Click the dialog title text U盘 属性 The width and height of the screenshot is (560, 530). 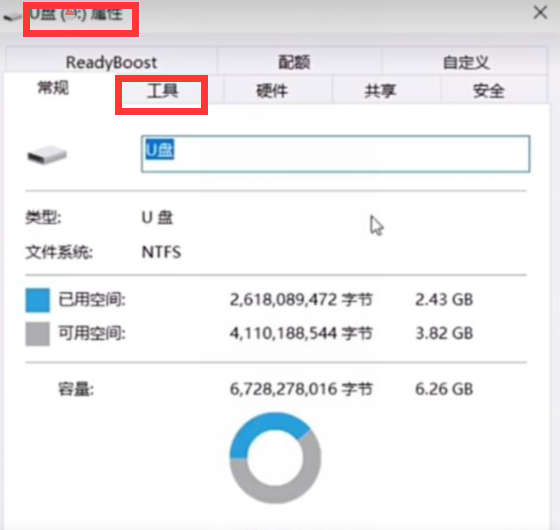[x=76, y=15]
